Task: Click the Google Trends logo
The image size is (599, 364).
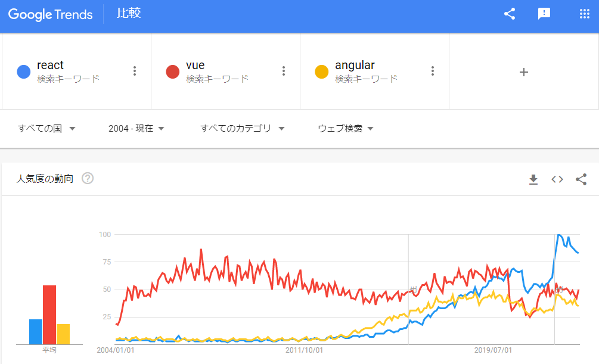Action: tap(51, 14)
